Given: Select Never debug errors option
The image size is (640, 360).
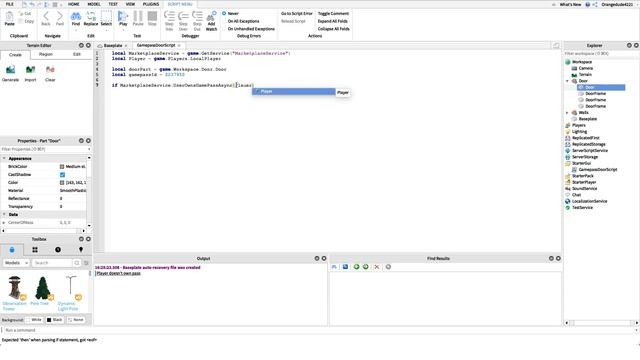Looking at the screenshot, I should pyautogui.click(x=230, y=13).
